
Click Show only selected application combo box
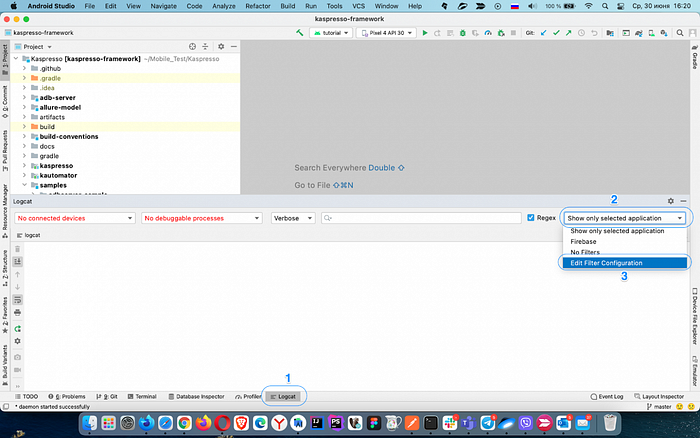[625, 218]
